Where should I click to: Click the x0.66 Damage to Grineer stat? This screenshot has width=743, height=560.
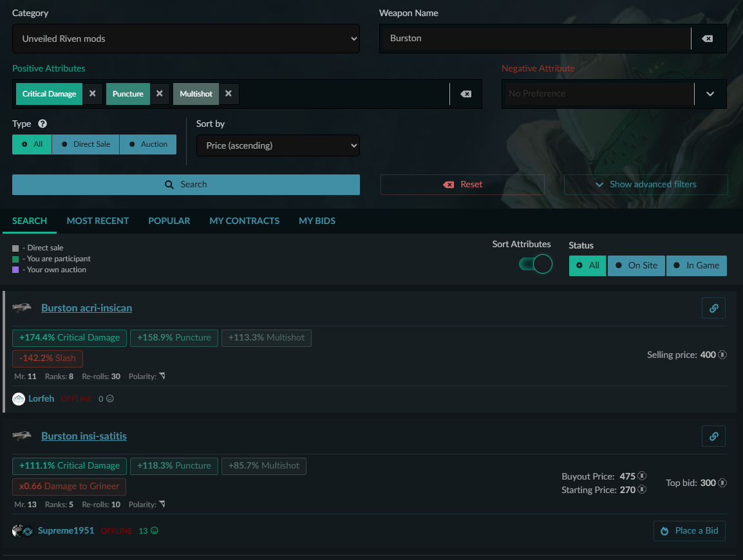tap(69, 486)
